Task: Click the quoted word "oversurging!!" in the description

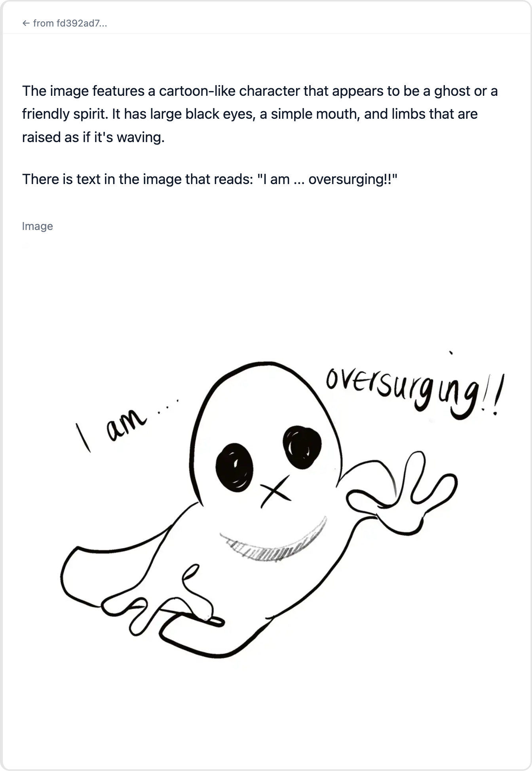Action: [352, 179]
